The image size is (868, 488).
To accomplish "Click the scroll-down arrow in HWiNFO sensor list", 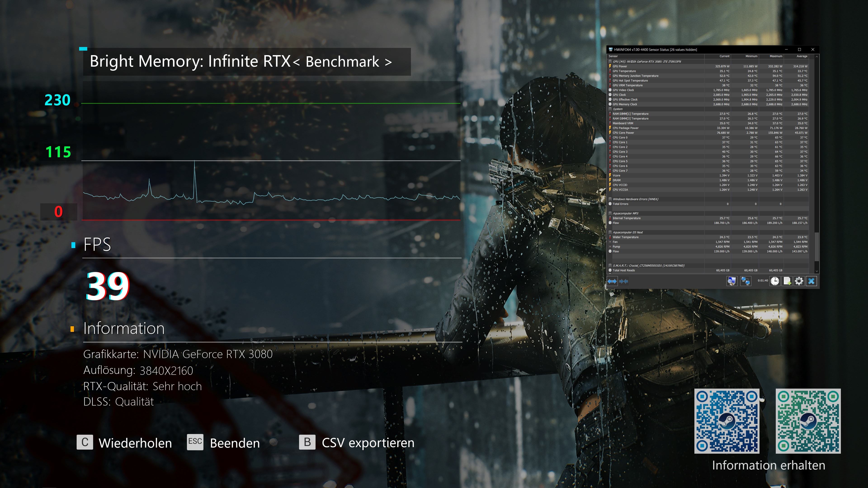I will pyautogui.click(x=816, y=271).
